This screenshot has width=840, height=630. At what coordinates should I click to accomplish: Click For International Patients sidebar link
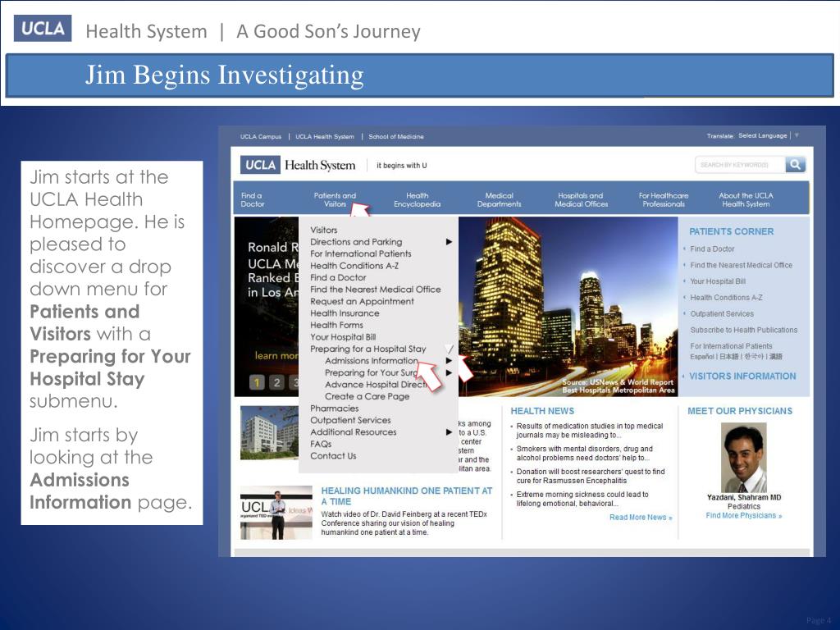coord(731,346)
